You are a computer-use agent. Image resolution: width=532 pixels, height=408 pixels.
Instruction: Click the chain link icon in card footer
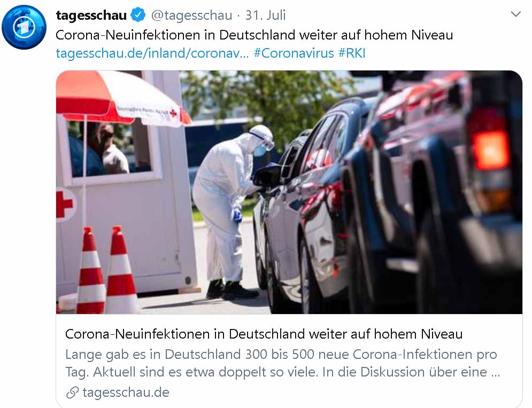pyautogui.click(x=72, y=393)
